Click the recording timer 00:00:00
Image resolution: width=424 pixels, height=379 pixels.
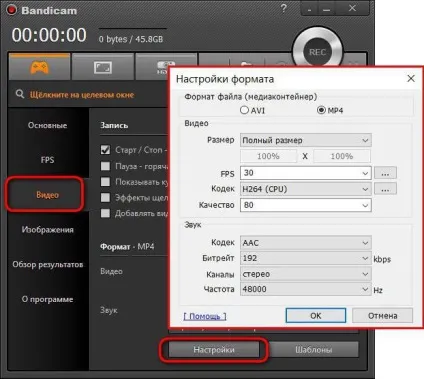click(49, 35)
